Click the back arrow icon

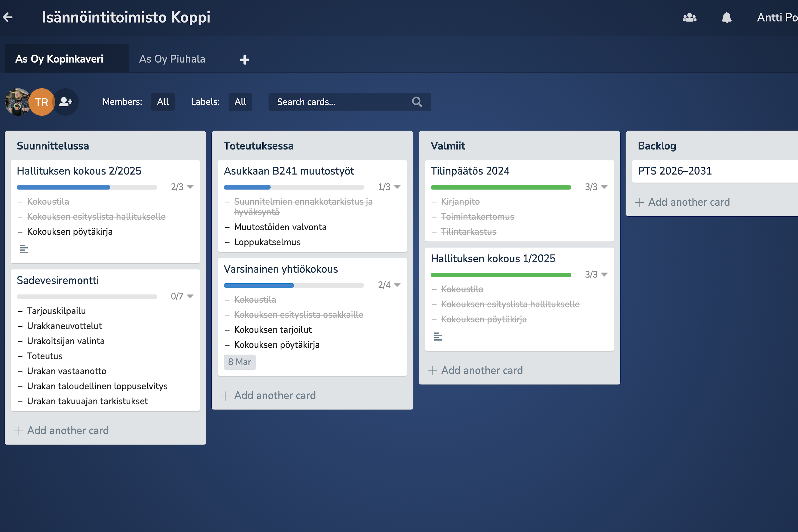8,17
